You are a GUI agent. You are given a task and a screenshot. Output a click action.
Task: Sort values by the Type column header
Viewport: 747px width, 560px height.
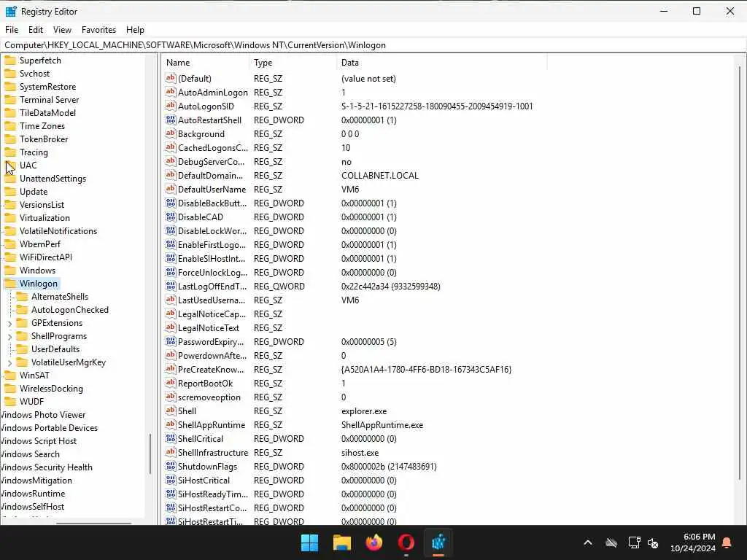(x=293, y=63)
